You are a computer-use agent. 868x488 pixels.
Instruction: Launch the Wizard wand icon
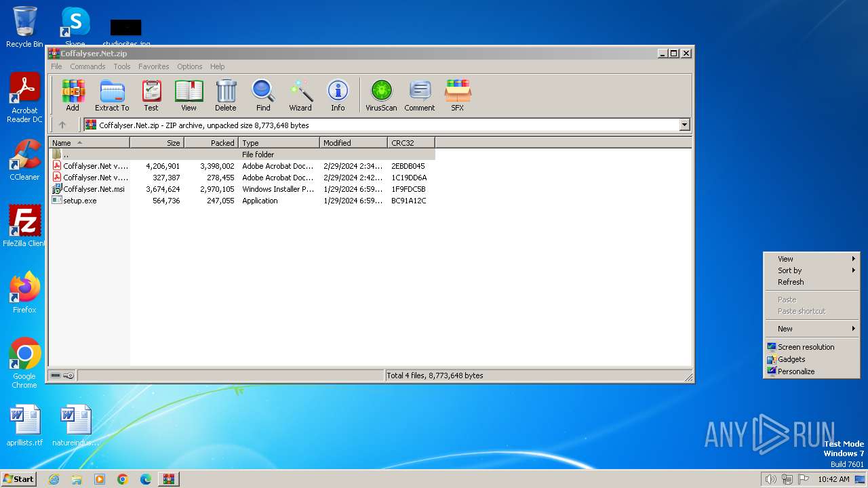click(x=300, y=96)
